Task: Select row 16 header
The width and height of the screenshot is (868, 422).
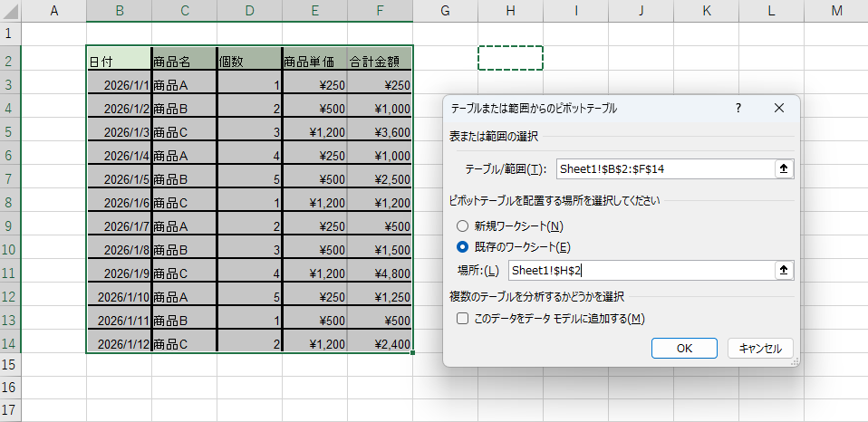Action: [9, 387]
